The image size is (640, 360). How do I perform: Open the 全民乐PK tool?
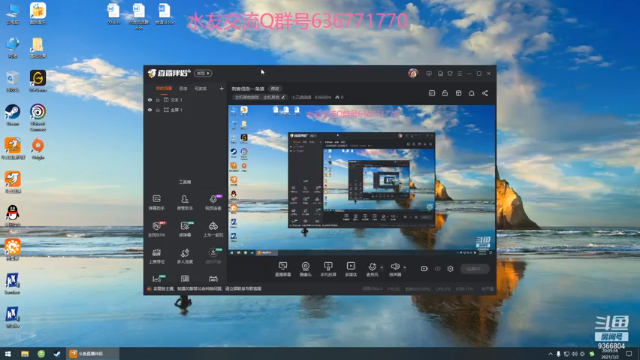(x=157, y=229)
